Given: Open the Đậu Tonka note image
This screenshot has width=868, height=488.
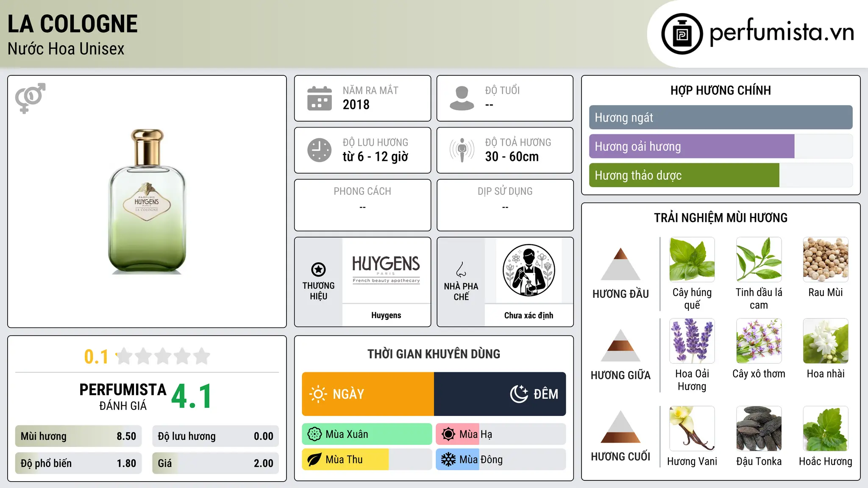Looking at the screenshot, I should click(x=759, y=428).
